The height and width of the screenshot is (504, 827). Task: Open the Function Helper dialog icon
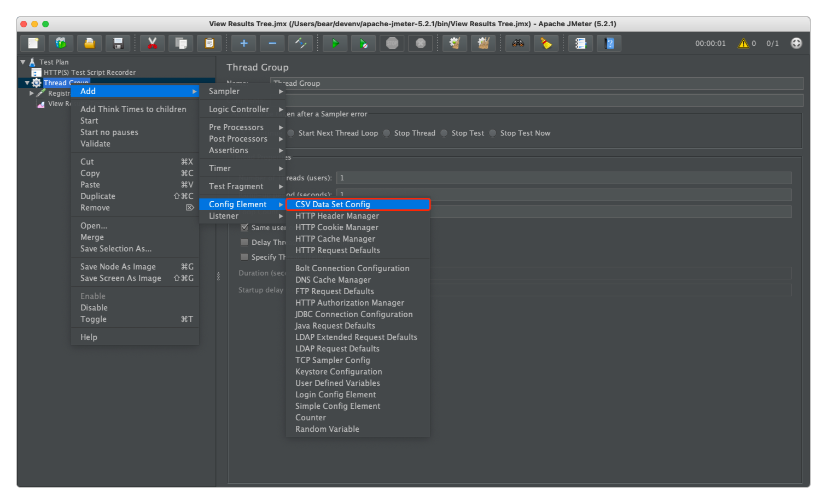tap(581, 43)
